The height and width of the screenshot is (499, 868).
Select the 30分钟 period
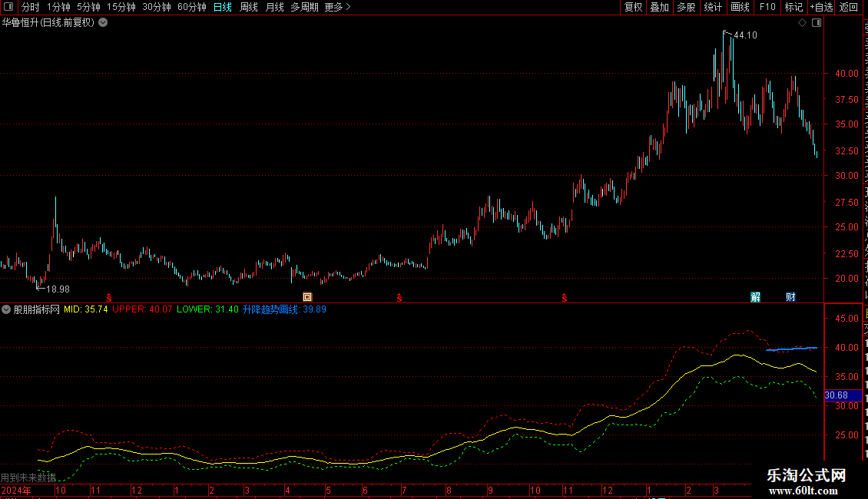[157, 7]
